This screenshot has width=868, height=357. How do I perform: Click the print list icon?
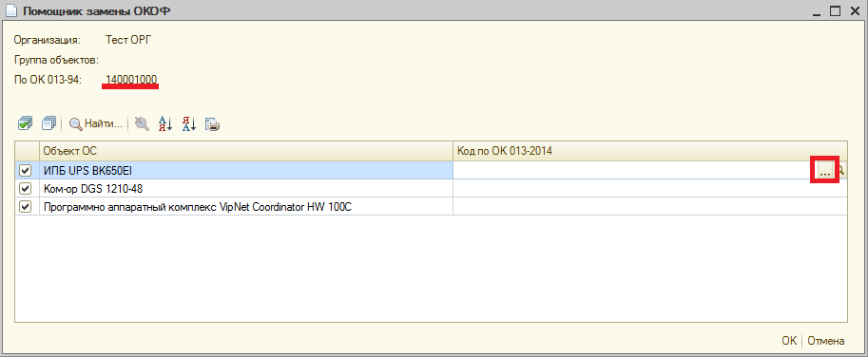click(213, 124)
